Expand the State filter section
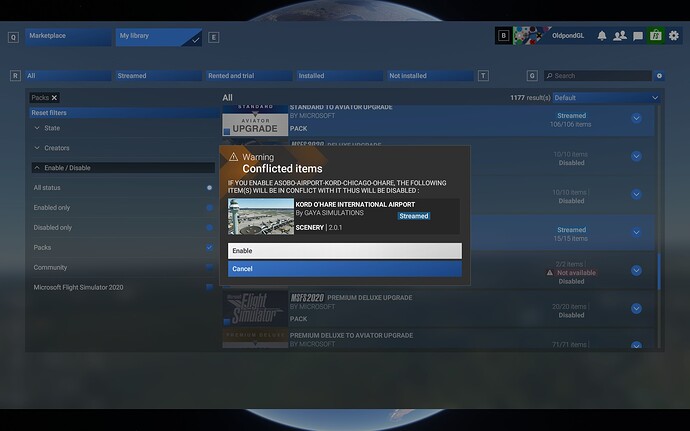Screen dimensions: 690x431 50,128
